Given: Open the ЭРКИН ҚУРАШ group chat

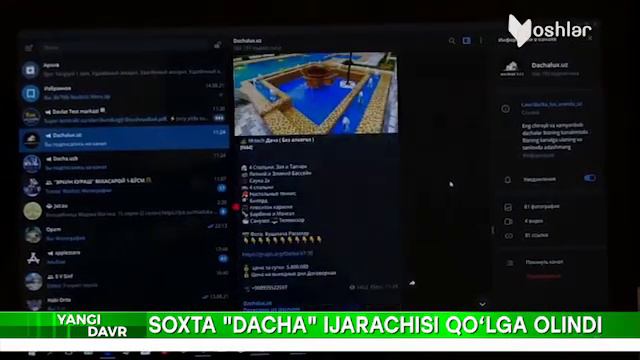Looking at the screenshot, I should (124, 186).
